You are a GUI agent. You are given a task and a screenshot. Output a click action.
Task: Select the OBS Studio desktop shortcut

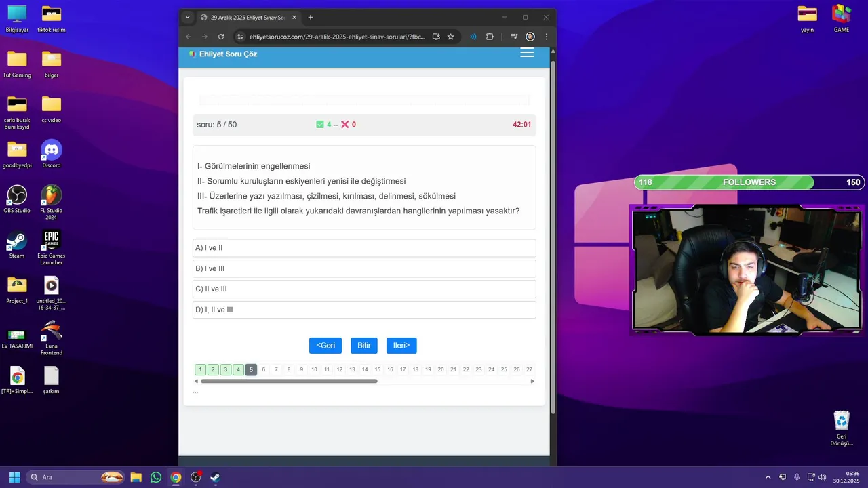point(17,199)
